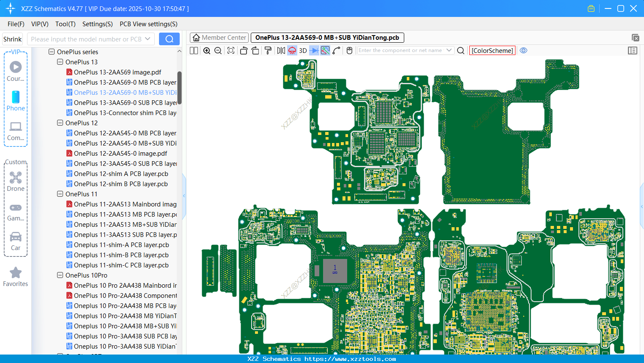The width and height of the screenshot is (644, 363).
Task: Click the yellow gift box icon in title bar
Action: click(591, 8)
